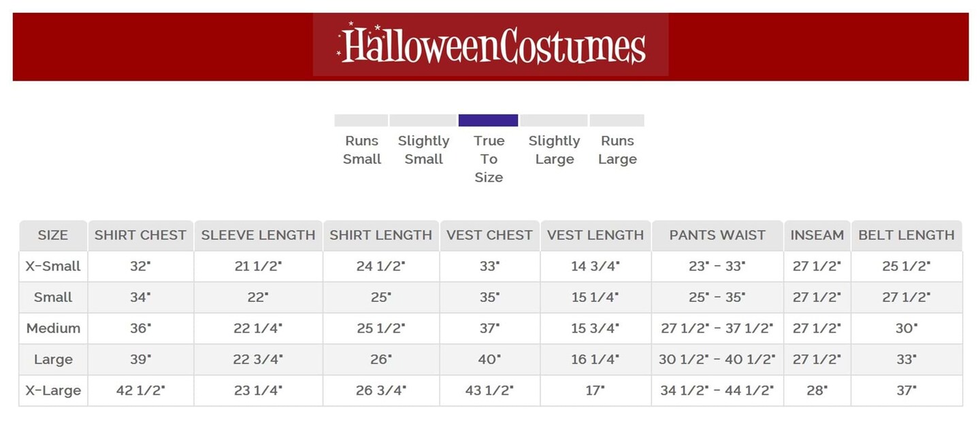Click the VEST CHEST column header

pos(489,235)
